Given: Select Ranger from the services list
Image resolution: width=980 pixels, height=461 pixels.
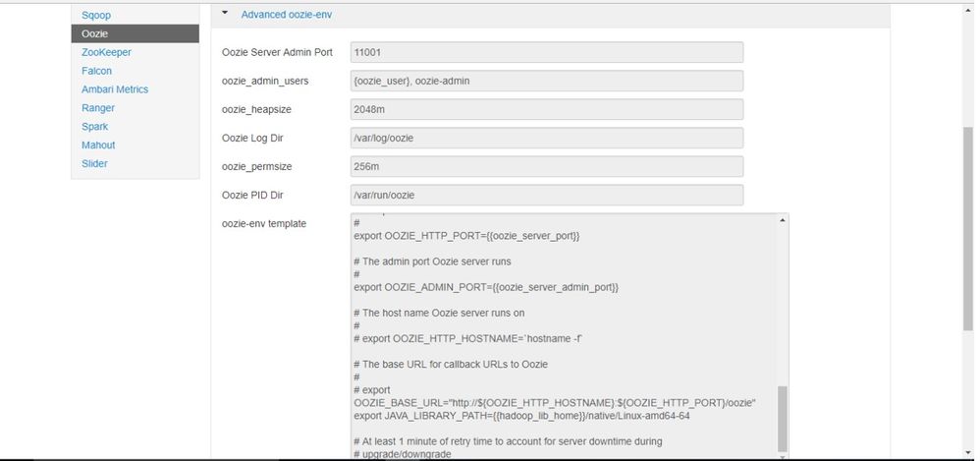Looking at the screenshot, I should (x=98, y=108).
